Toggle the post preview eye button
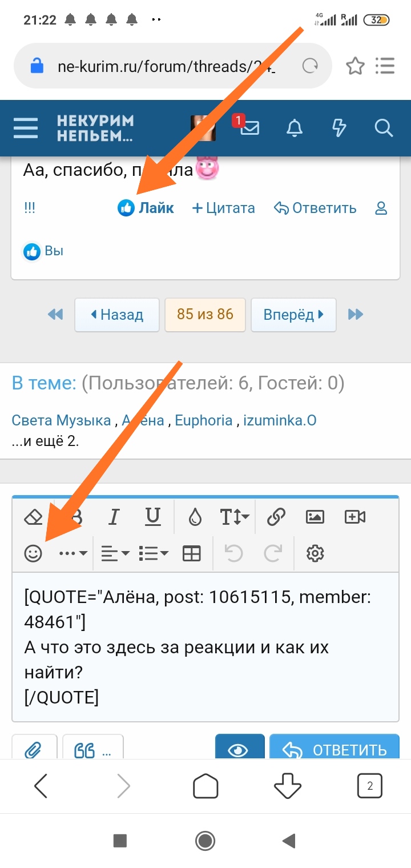 (x=239, y=749)
